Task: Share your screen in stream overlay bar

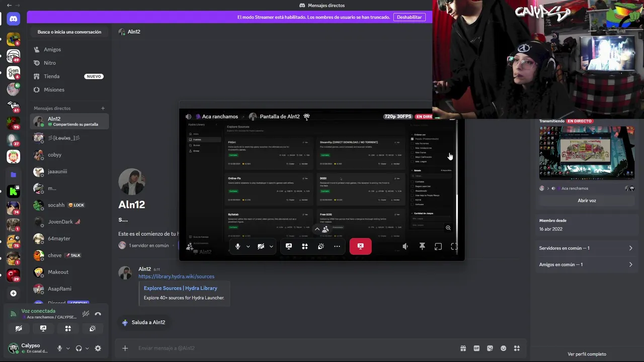Action: click(289, 246)
